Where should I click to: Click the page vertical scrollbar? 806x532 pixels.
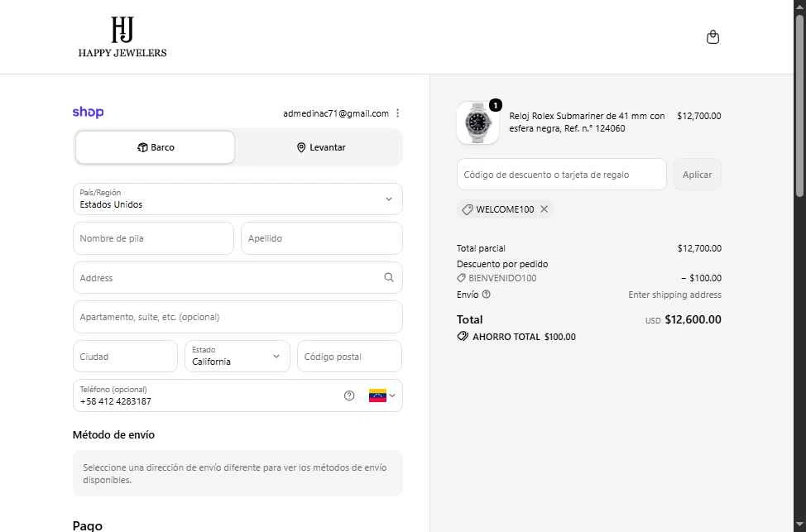coord(799,105)
